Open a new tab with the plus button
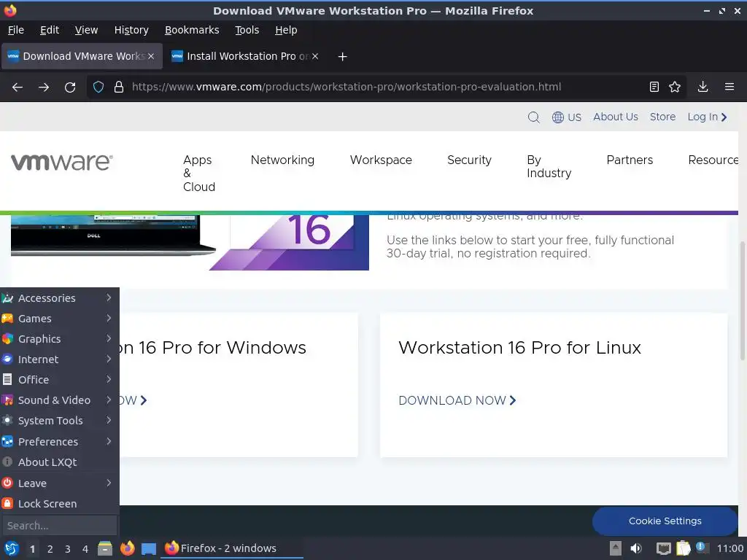Viewport: 747px width, 560px height. [343, 57]
